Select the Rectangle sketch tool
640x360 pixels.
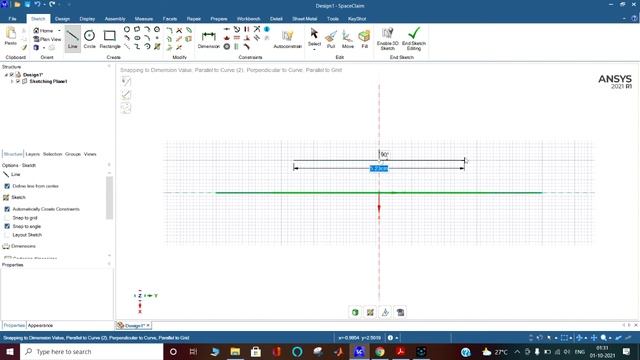[x=110, y=39]
